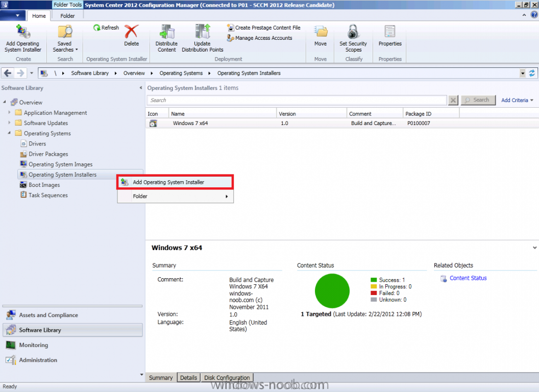Select Application Management folder
This screenshot has width=539, height=392.
51,112
